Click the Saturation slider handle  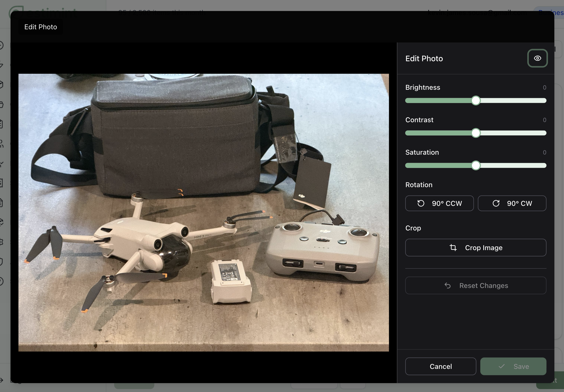476,165
